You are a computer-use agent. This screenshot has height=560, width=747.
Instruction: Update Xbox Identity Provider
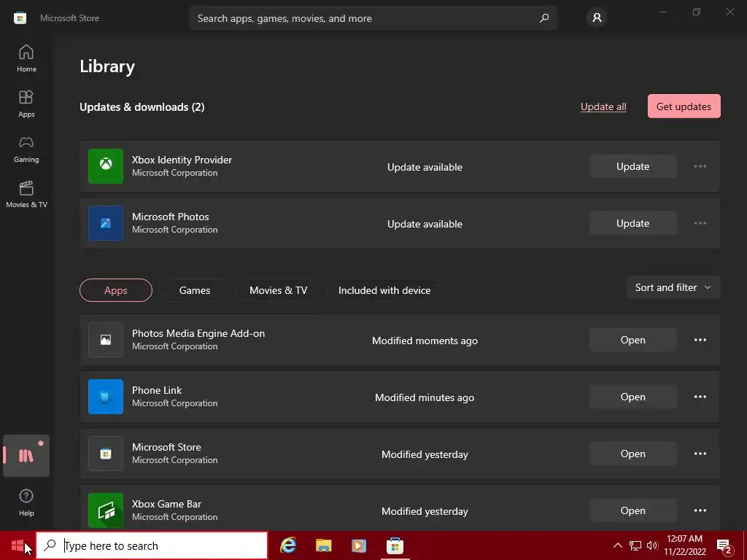pyautogui.click(x=632, y=166)
